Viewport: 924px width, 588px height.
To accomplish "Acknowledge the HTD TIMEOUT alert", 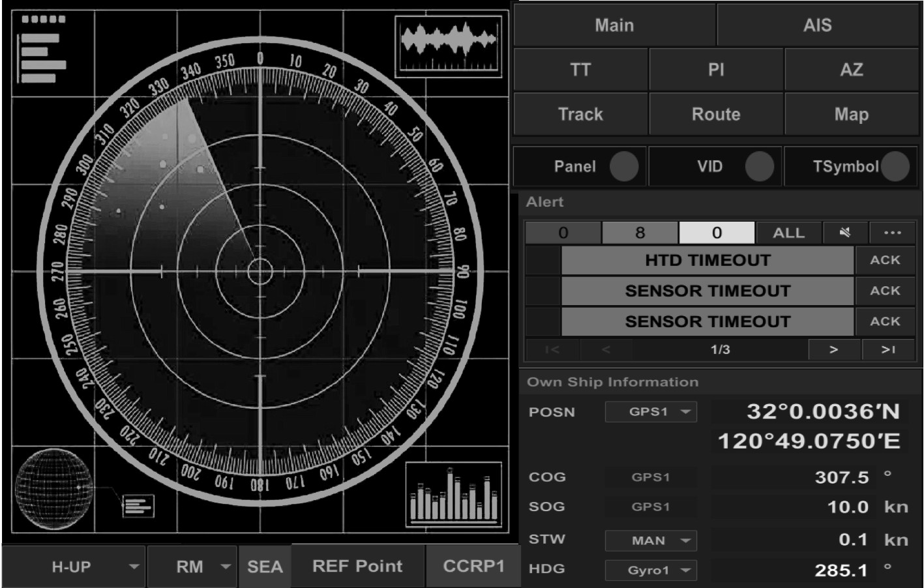I will pyautogui.click(x=885, y=260).
